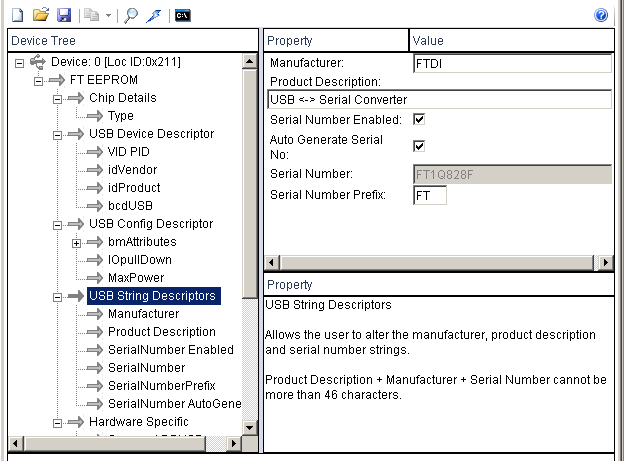Click the grayed-out Copy toolbar icon

coord(88,15)
